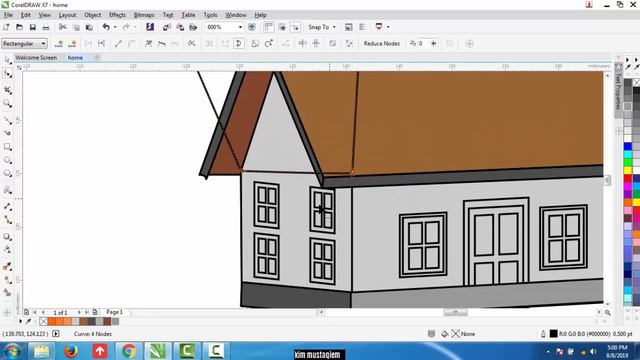Open Google Chrome from the taskbar
This screenshot has width=640, height=360.
(x=129, y=351)
